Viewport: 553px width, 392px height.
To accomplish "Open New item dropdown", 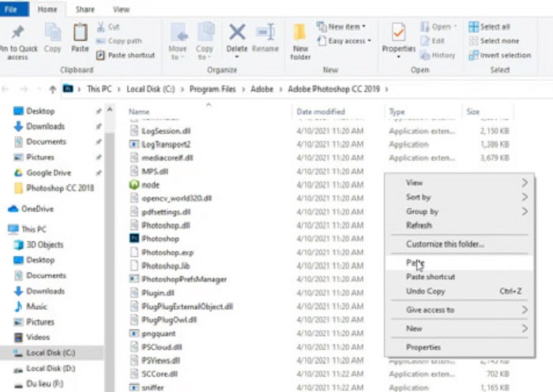I will (341, 26).
